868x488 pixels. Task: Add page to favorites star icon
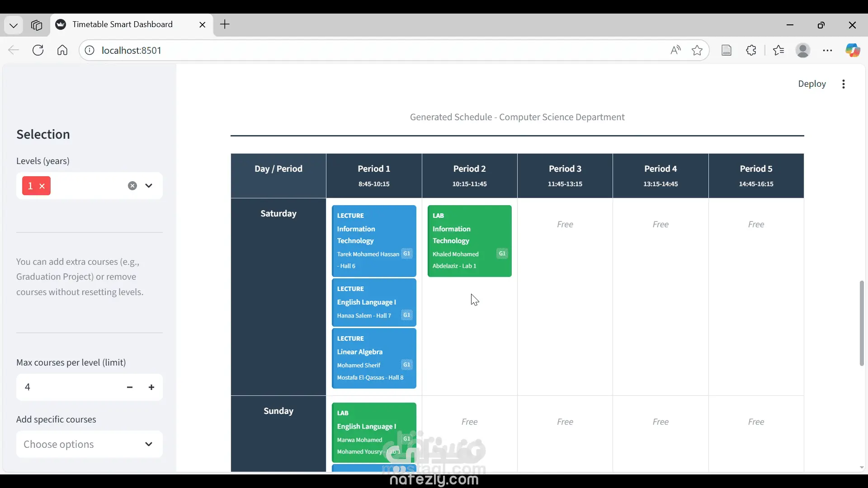coord(697,50)
